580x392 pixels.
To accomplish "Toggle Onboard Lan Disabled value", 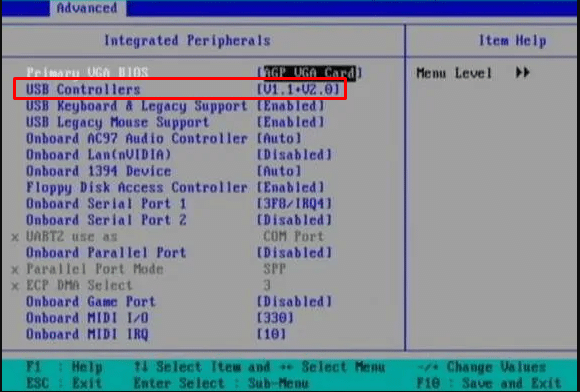I will tap(294, 155).
